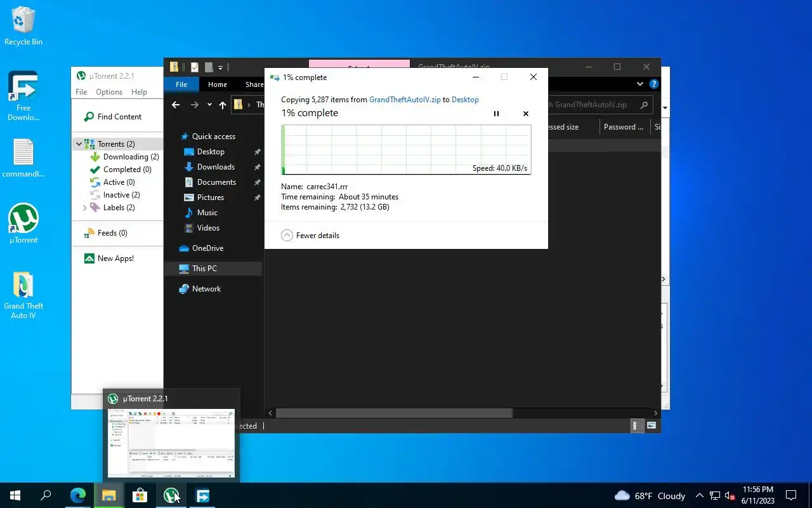The width and height of the screenshot is (812, 508).
Task: Select Quick access in navigation pane
Action: 213,137
